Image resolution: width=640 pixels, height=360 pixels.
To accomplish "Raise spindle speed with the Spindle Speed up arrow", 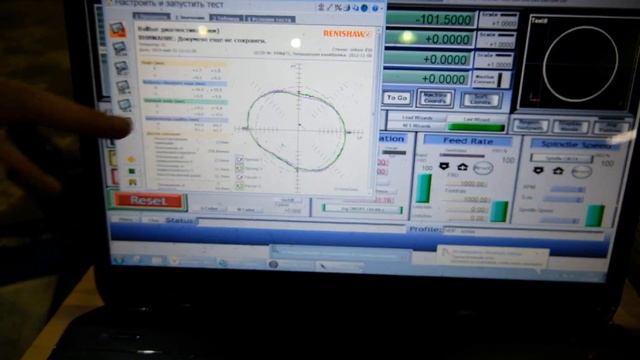I will (x=558, y=171).
